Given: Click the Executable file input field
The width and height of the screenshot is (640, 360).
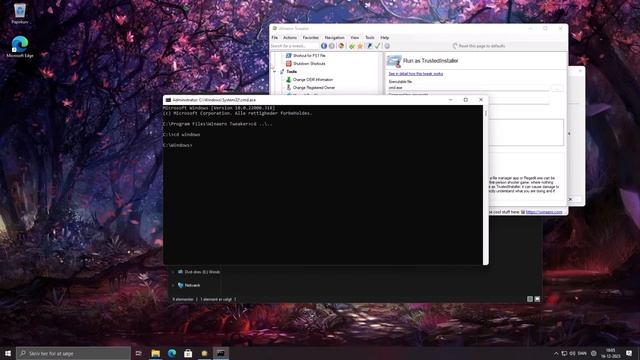Looking at the screenshot, I should tap(469, 88).
